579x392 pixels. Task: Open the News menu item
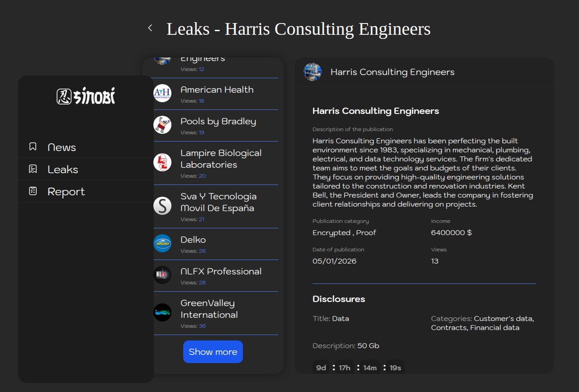click(62, 147)
